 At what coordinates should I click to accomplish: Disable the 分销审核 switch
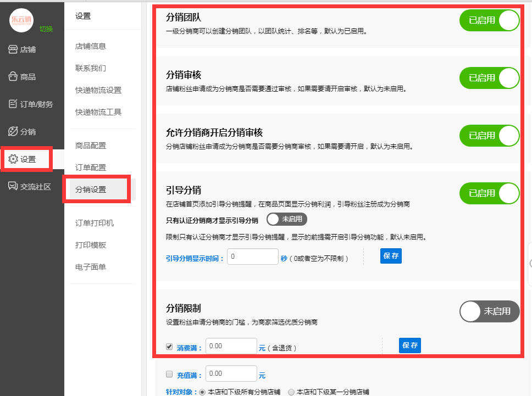pos(489,78)
